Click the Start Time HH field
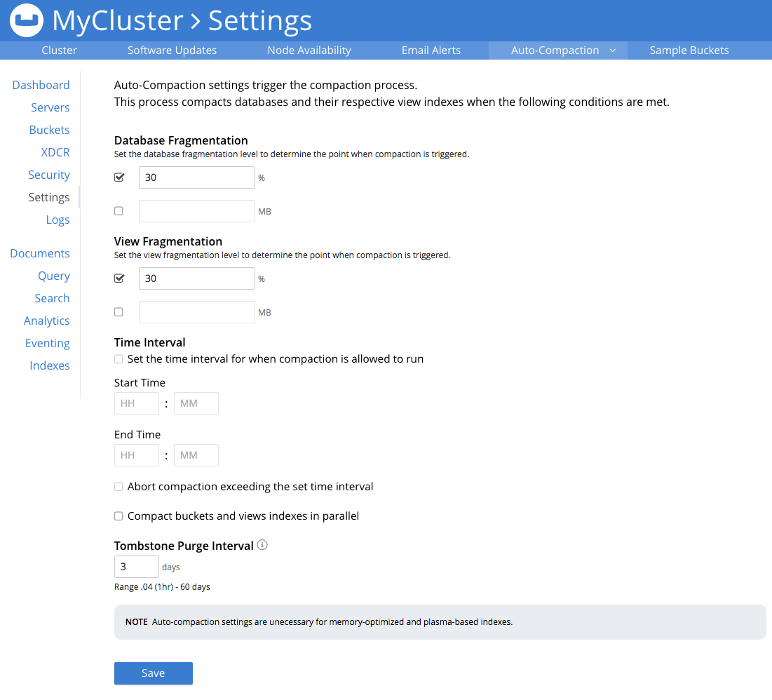772x700 pixels. 136,403
